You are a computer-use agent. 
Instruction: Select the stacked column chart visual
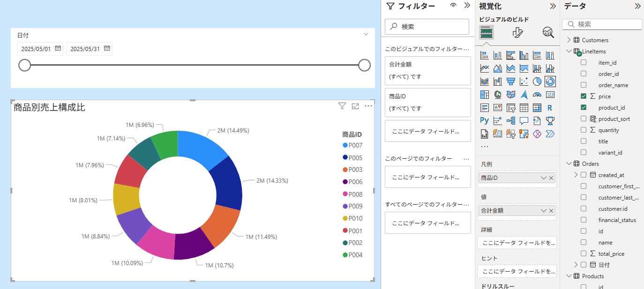[x=498, y=55]
